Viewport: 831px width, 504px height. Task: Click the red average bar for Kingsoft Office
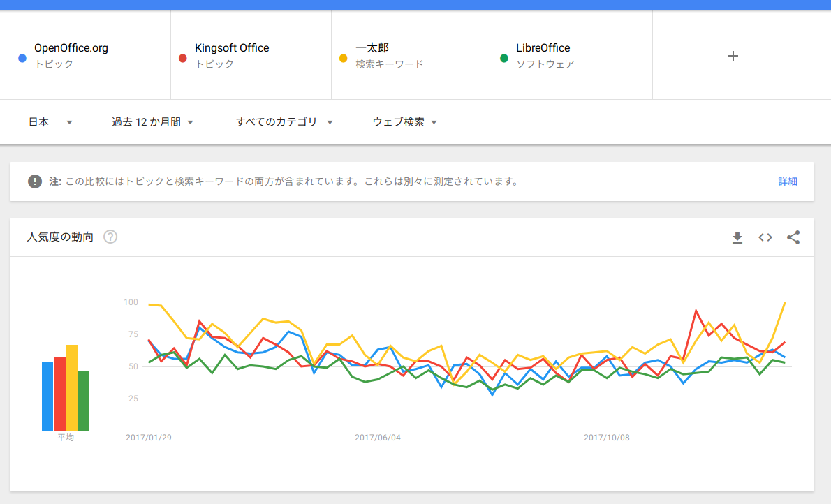click(x=59, y=394)
